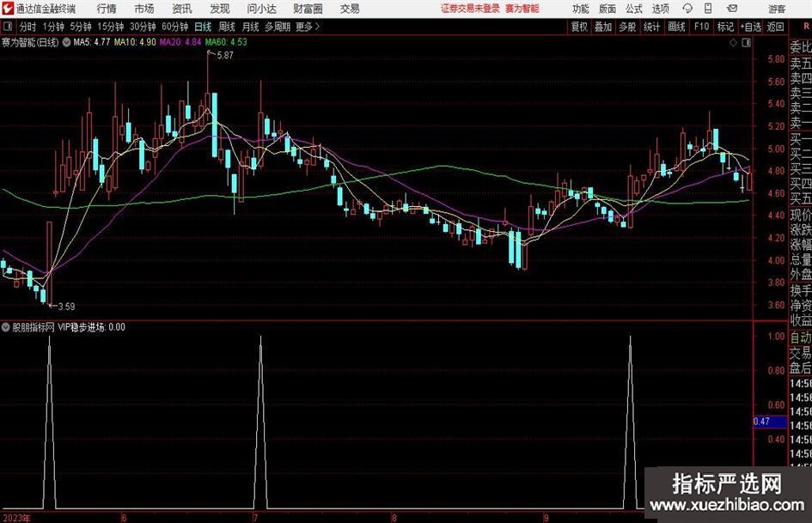Screen dimensions: 812x523
Task: Click the month 7 marker on time axis
Action: click(x=256, y=518)
